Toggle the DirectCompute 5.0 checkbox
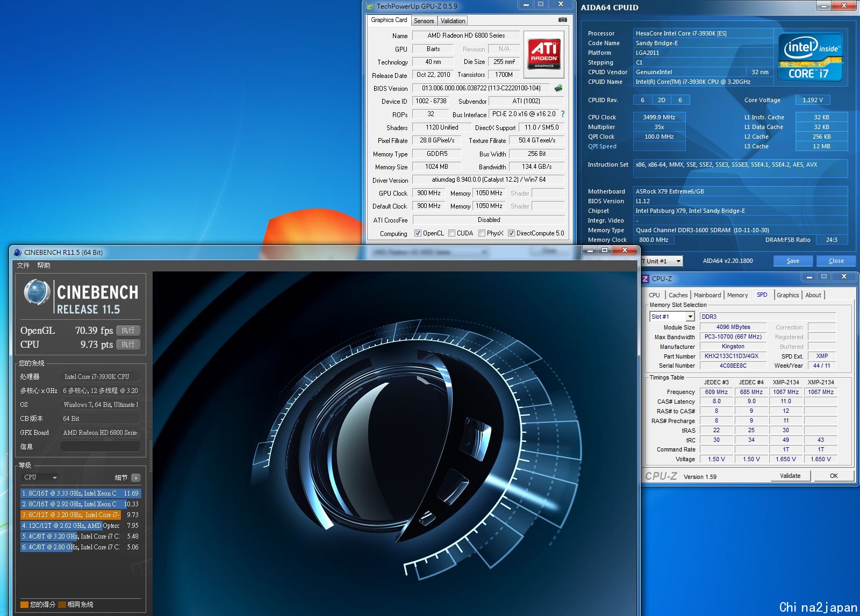This screenshot has width=860, height=616. point(511,233)
